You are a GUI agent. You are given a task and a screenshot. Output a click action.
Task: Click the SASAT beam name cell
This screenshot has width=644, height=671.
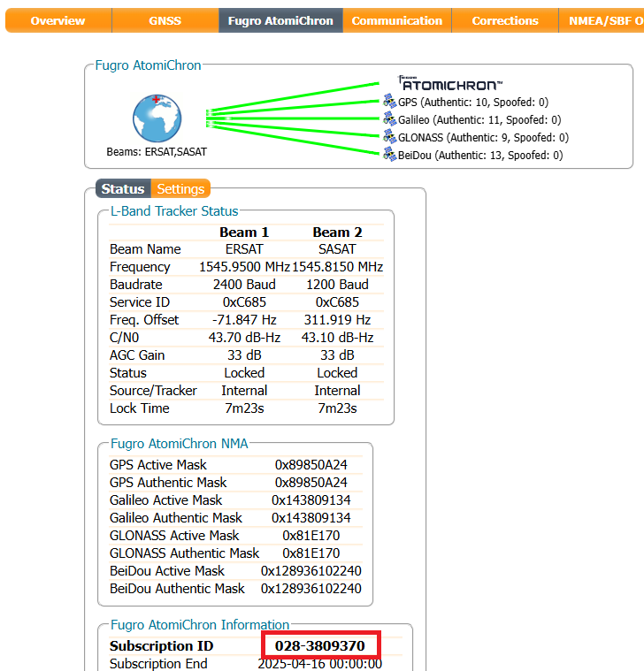coord(337,249)
